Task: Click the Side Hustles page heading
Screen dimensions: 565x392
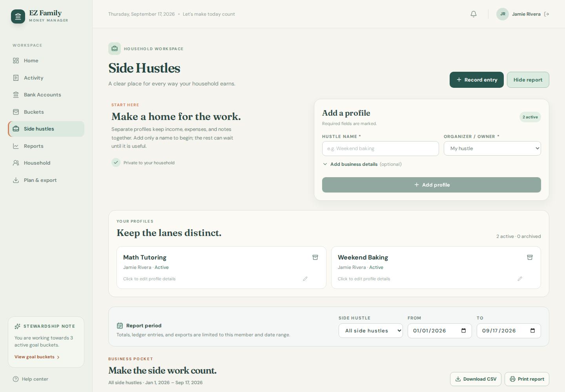Action: click(144, 68)
